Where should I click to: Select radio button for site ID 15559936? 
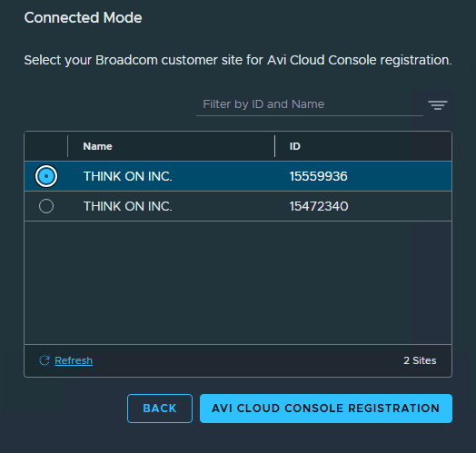tap(46, 176)
